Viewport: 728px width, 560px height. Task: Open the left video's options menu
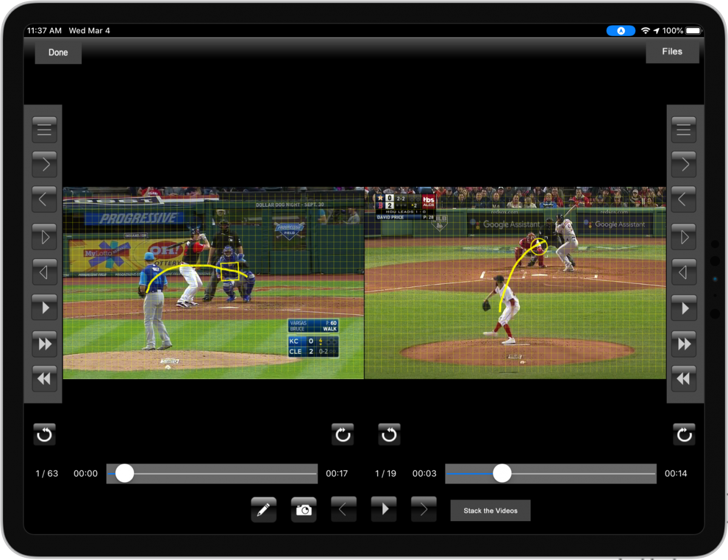pos(44,129)
